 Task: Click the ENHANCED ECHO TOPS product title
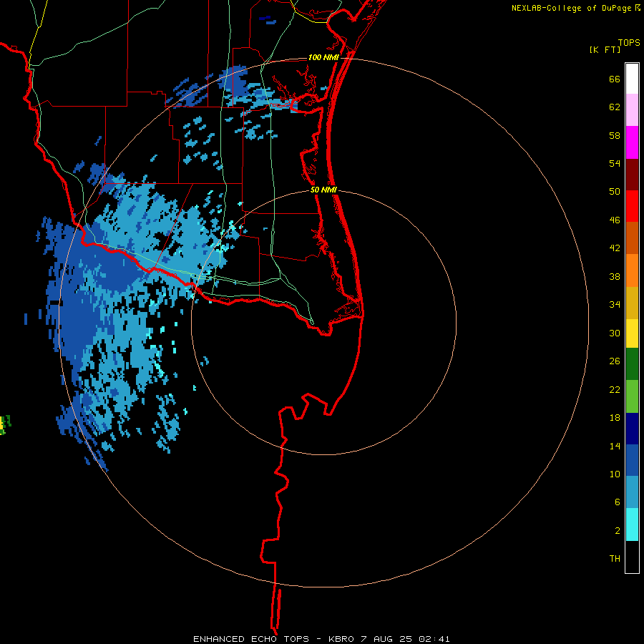pos(251,639)
